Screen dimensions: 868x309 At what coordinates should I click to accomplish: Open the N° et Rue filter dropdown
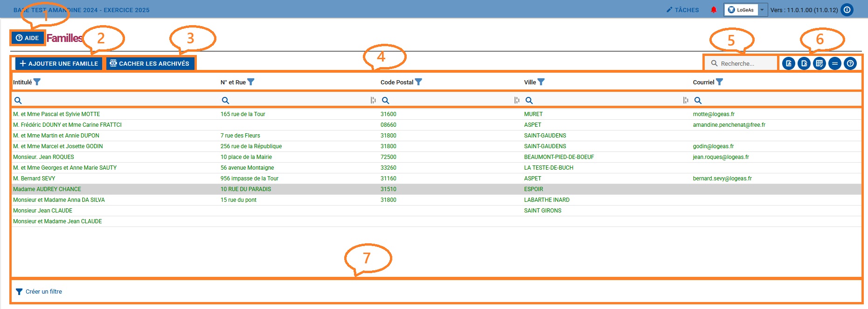[x=251, y=82]
